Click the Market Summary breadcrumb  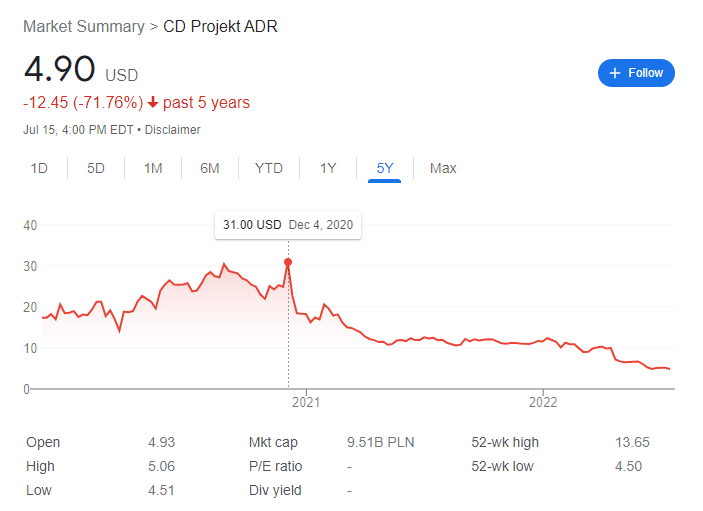[x=84, y=26]
